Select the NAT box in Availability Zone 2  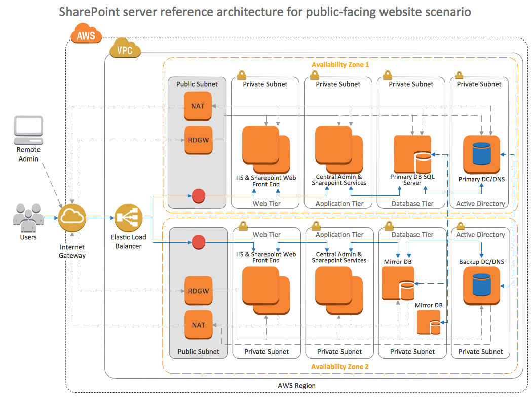[x=199, y=325]
